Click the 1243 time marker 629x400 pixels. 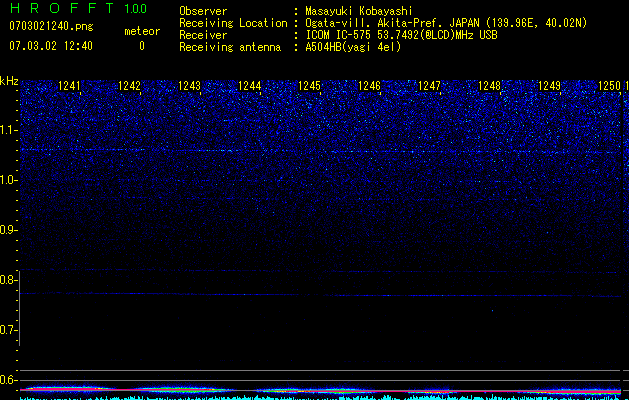coord(189,86)
